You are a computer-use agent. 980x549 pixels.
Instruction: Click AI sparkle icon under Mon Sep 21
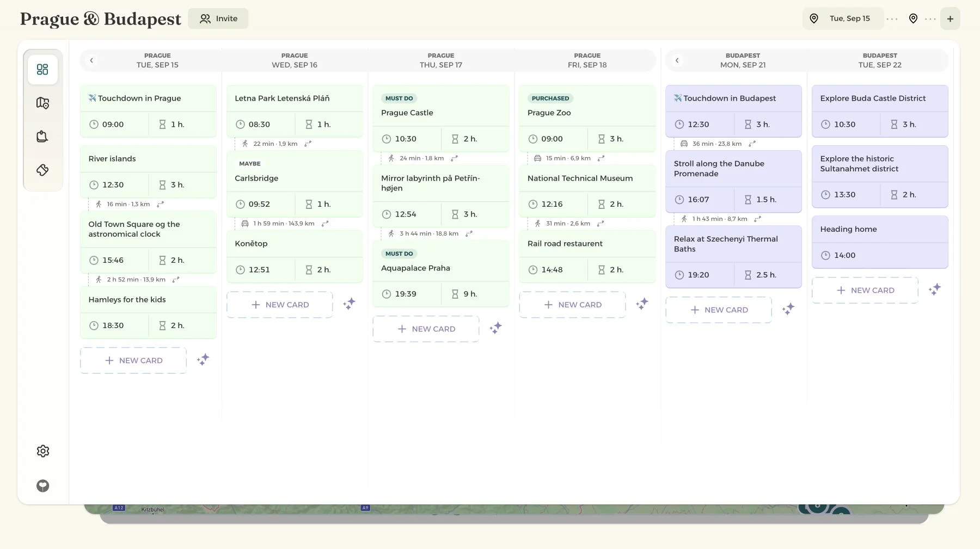pyautogui.click(x=788, y=309)
